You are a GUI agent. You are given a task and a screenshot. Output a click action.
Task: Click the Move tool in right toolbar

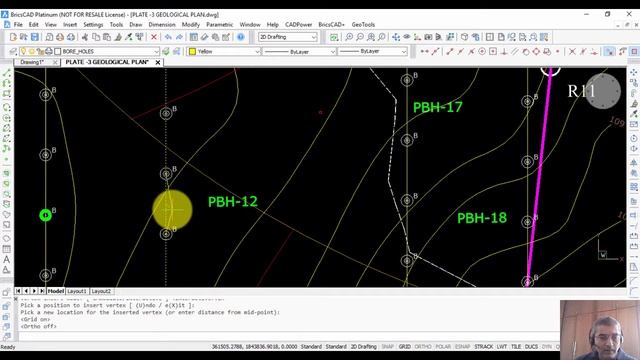633,72
